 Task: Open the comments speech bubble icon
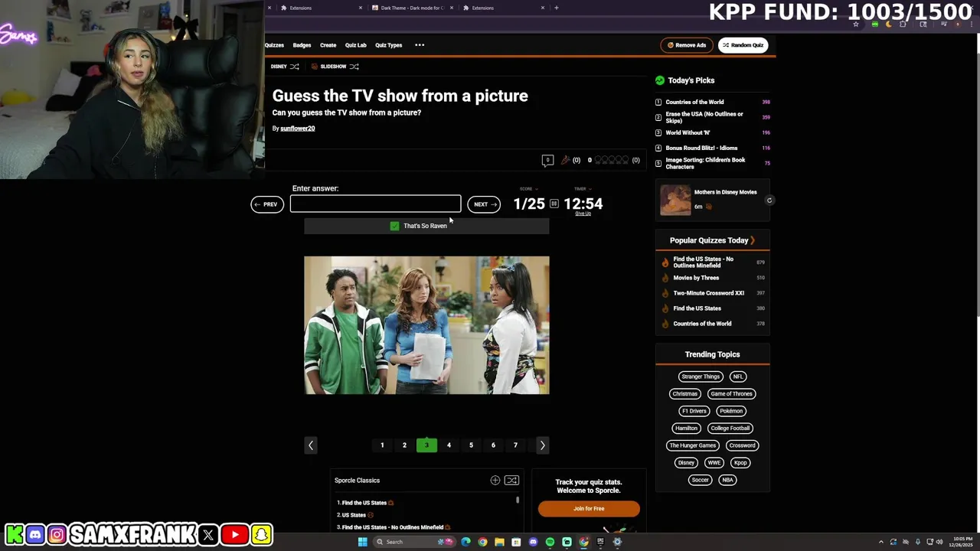coord(547,160)
